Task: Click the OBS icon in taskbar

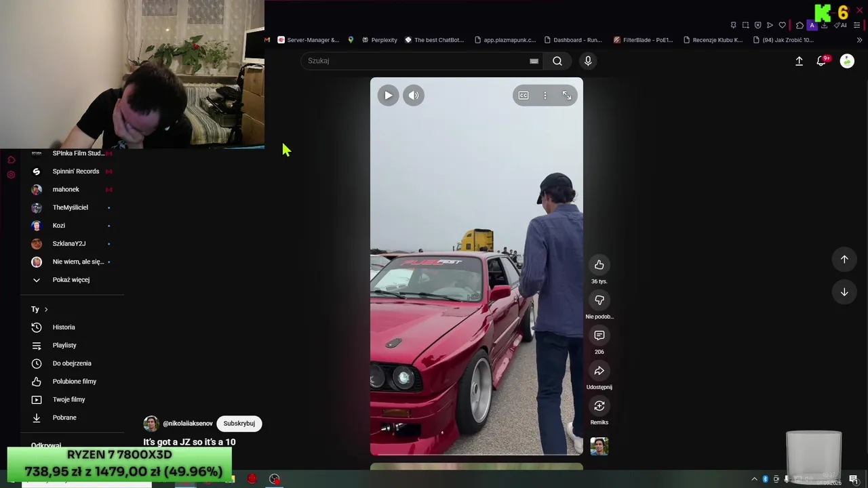Action: 275,479
